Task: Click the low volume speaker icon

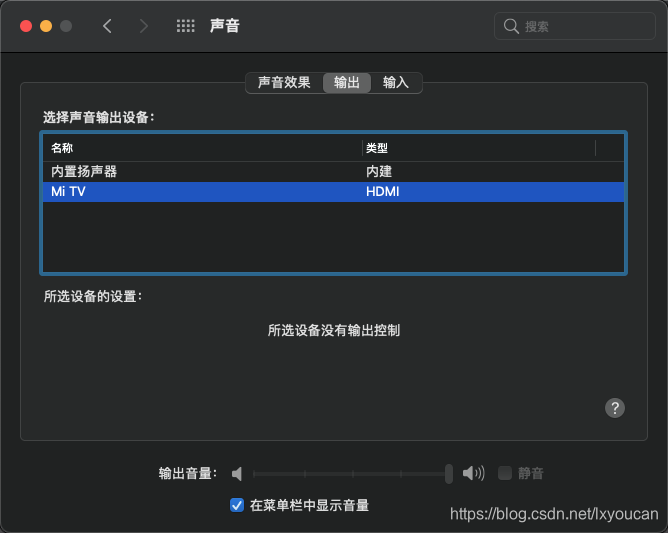Action: pos(237,473)
